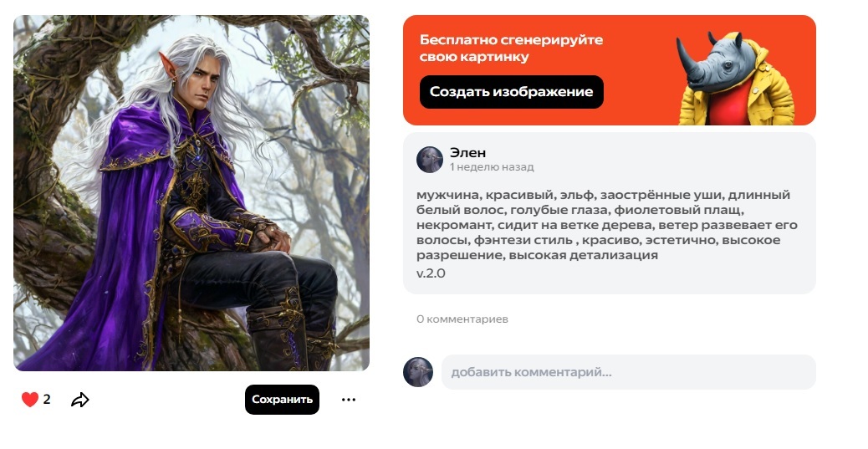Click the Создать изображение button
Viewport: 868px width, 449px height.
click(x=512, y=92)
